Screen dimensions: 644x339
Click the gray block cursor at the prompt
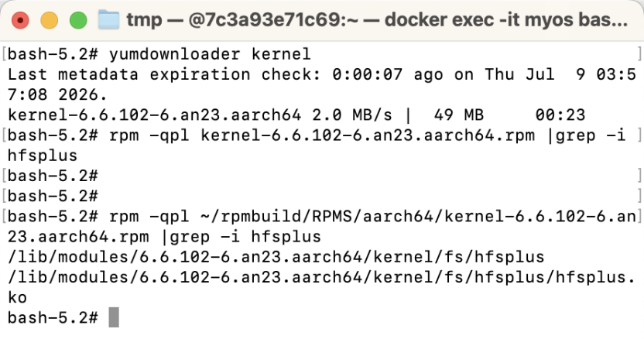(x=114, y=317)
